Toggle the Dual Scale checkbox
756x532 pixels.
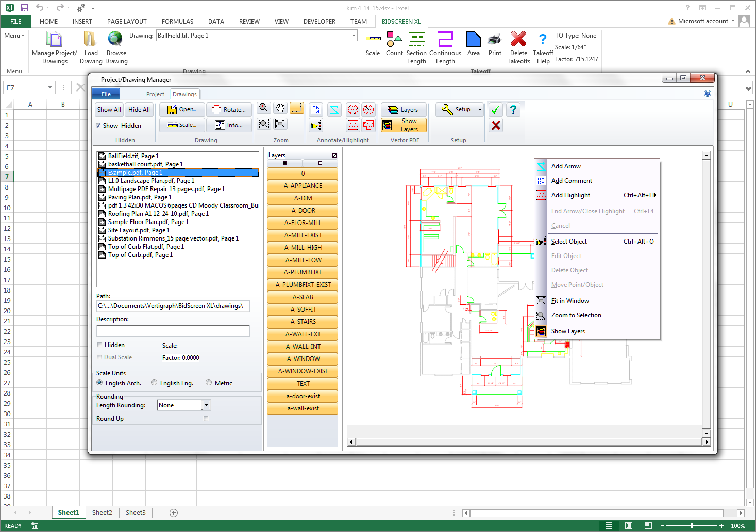pyautogui.click(x=99, y=357)
